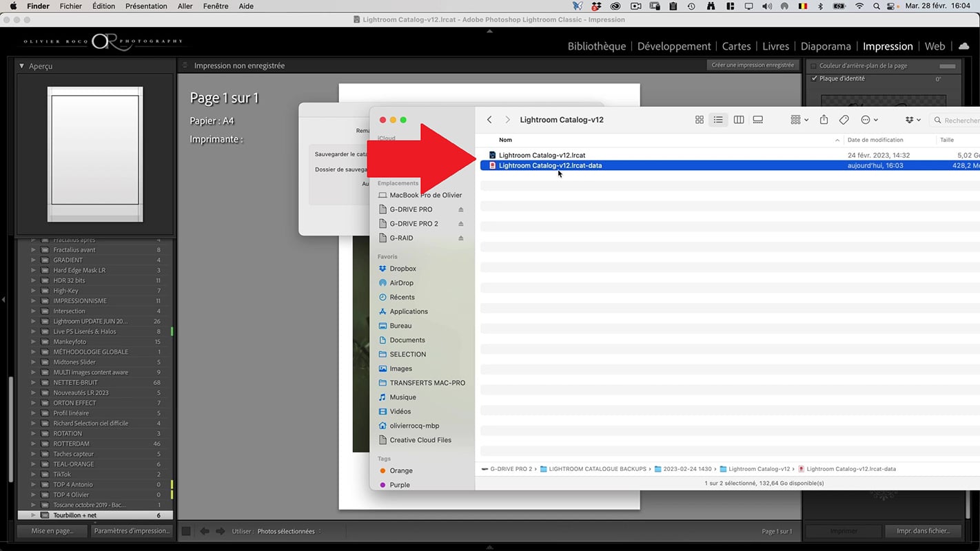The image size is (980, 551).
Task: Collapse the Aperçu panel
Action: [x=22, y=66]
